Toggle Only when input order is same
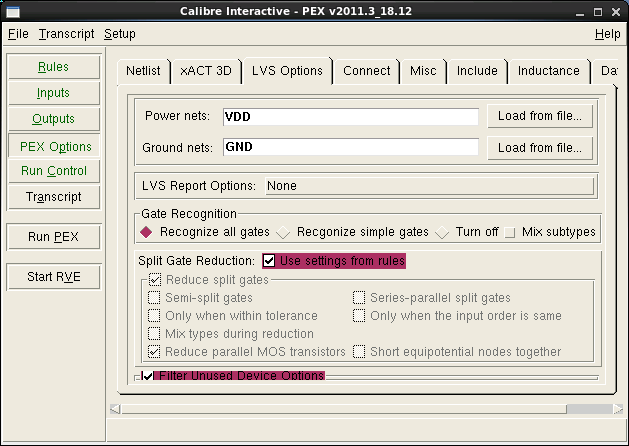Viewport: 629px width, 446px height. point(359,316)
